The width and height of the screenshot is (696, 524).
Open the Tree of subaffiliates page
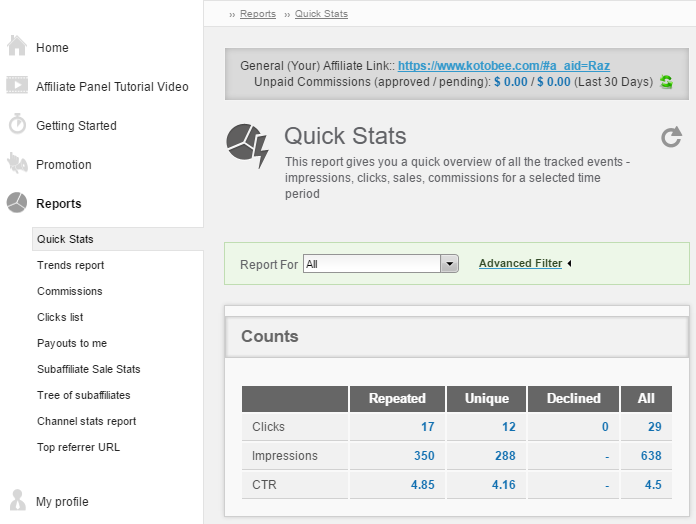(83, 395)
